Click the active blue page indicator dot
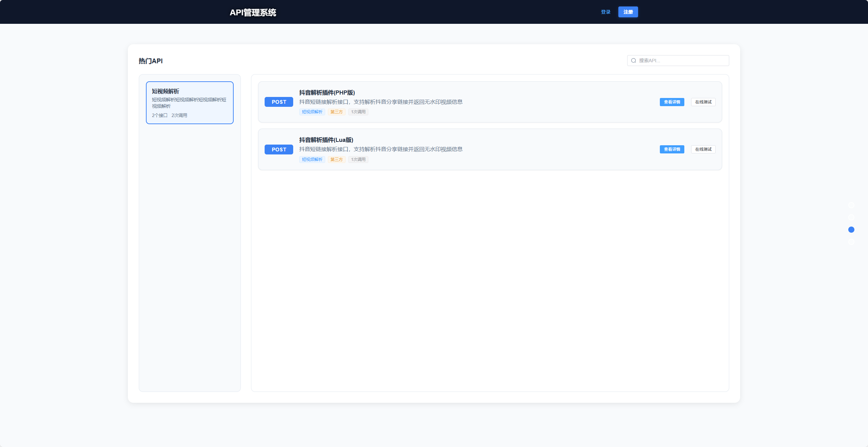868x447 pixels. click(x=851, y=230)
